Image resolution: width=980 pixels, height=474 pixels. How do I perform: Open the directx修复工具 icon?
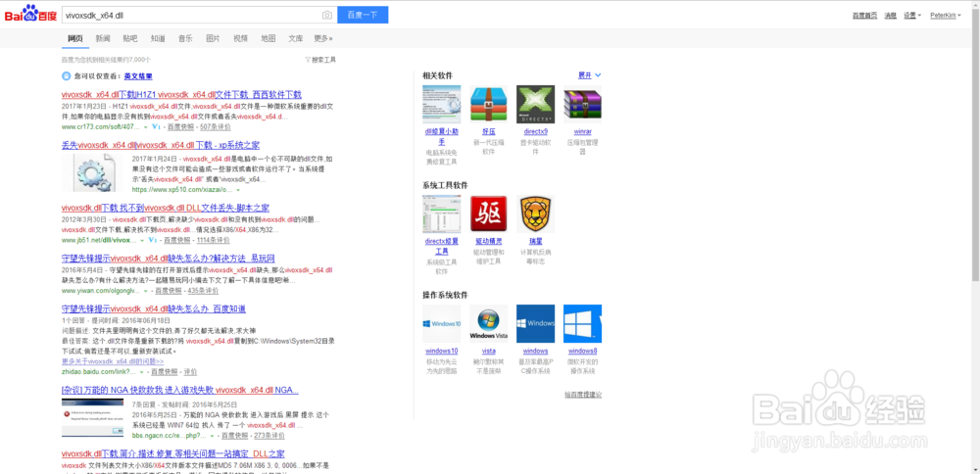coord(441,213)
